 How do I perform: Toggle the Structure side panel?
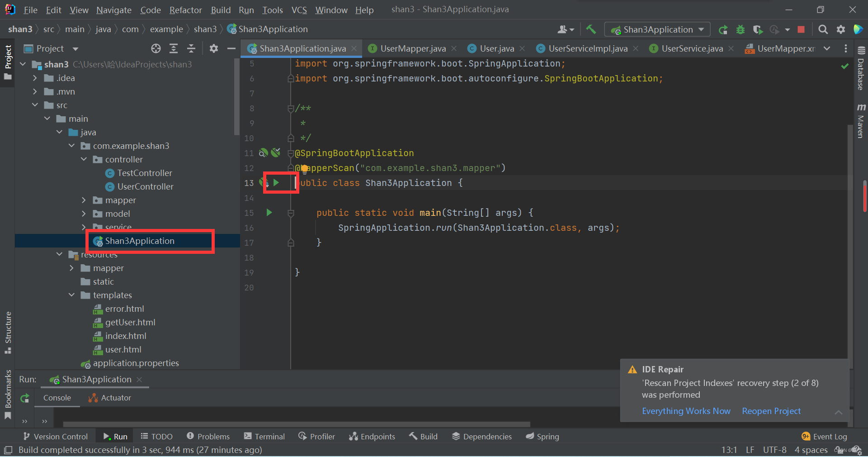8,333
